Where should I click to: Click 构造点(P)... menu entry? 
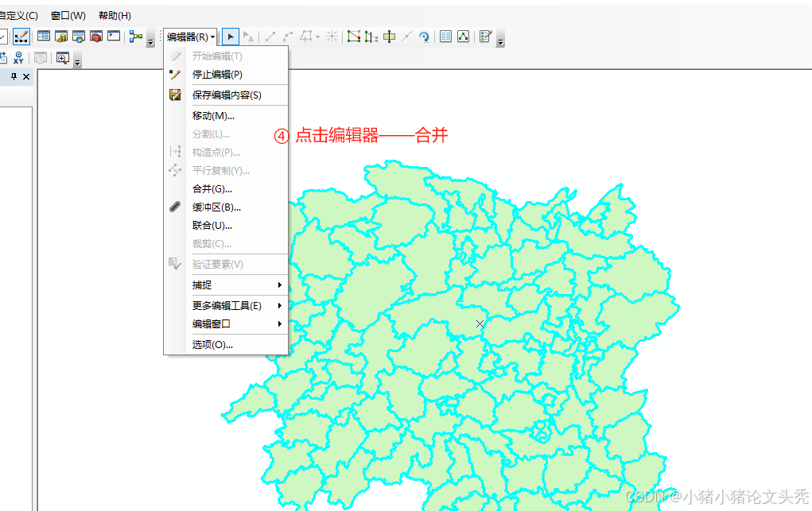(x=227, y=153)
